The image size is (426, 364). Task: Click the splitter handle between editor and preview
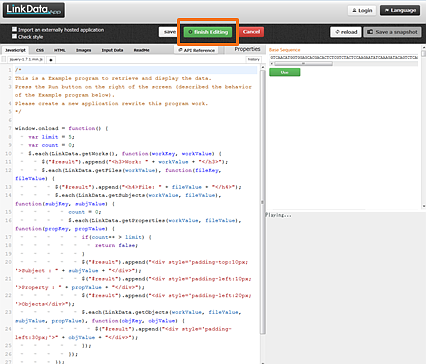tap(262, 202)
